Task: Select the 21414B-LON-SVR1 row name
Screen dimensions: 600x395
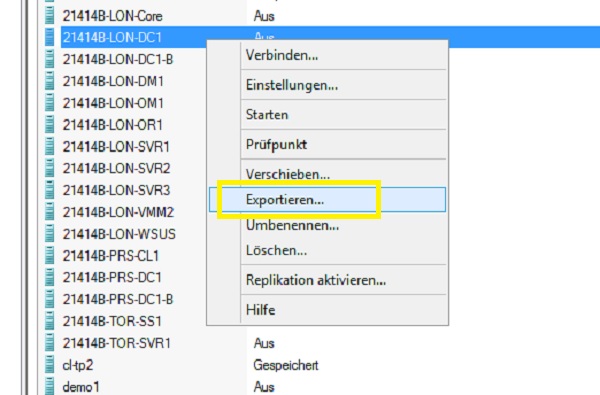Action: coord(116,147)
